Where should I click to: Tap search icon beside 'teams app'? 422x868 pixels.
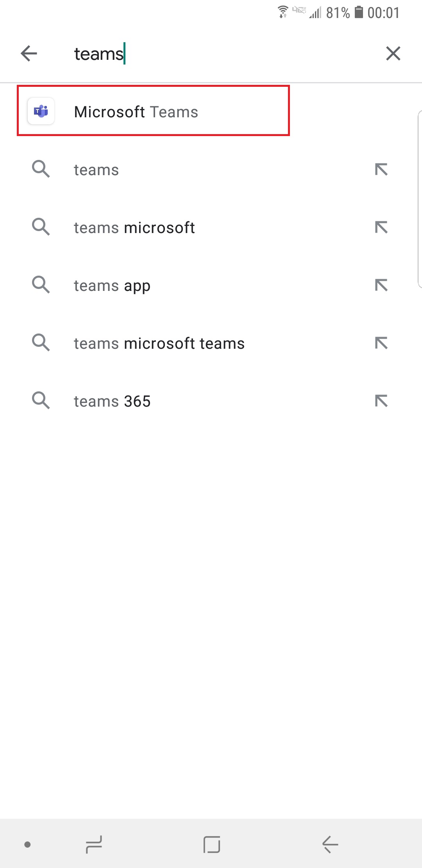[x=41, y=285]
